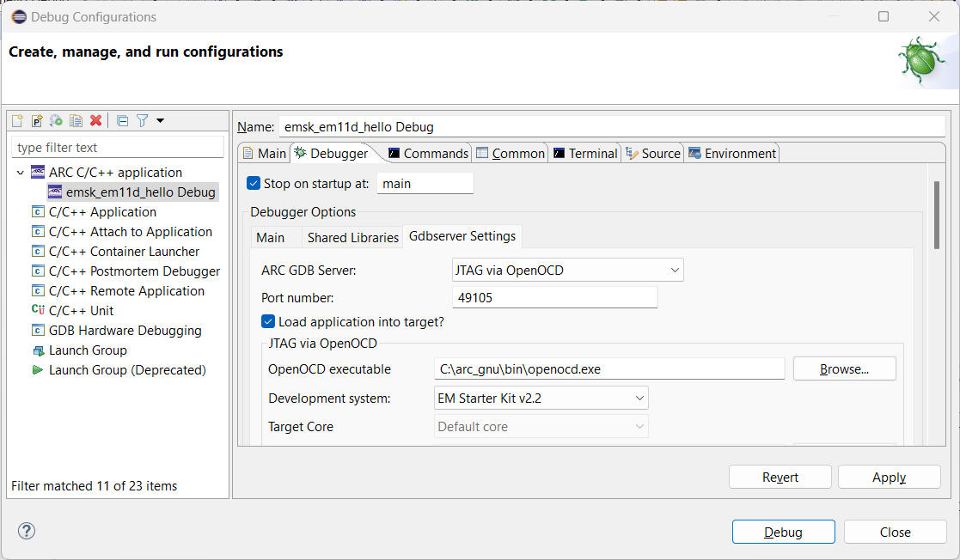Open the Shared Libraries subtab
Viewport: 960px width, 560px height.
coord(352,237)
